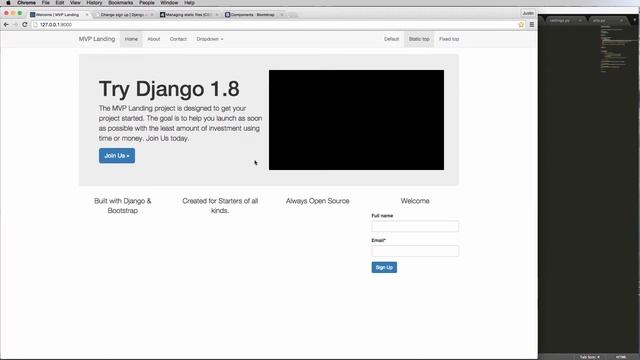Image resolution: width=640 pixels, height=360 pixels.
Task: Close the Welcome | MVP Landing tab
Action: [x=87, y=15]
